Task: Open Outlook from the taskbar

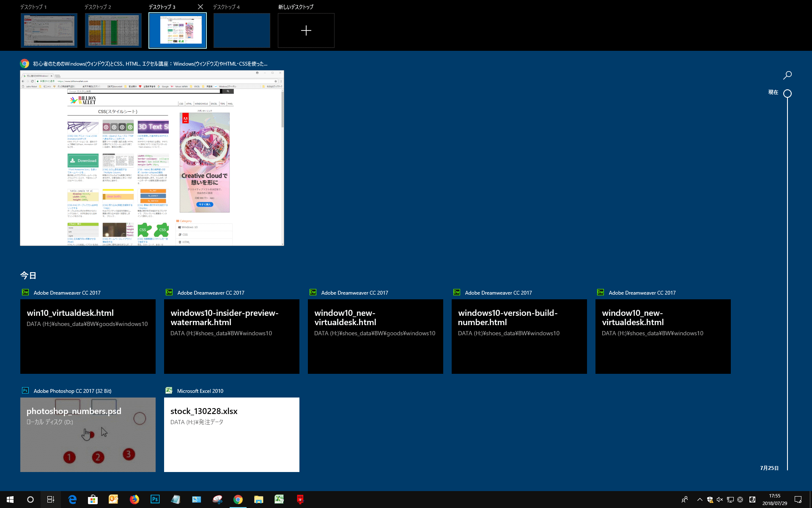Action: tap(114, 500)
